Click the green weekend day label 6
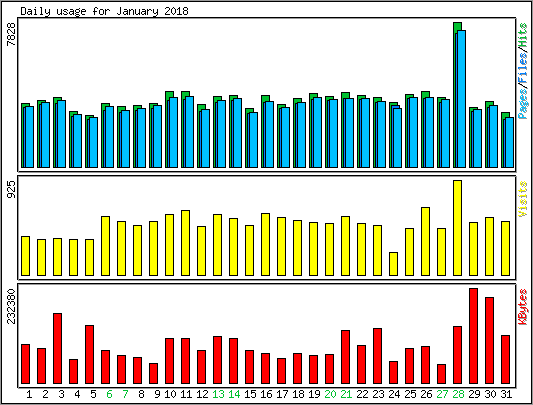Screen dimensions: 533x405 click(x=109, y=394)
